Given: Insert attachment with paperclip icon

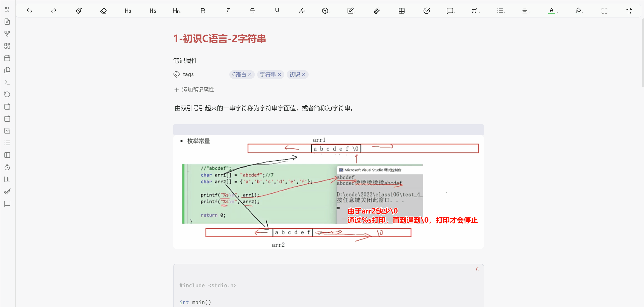Looking at the screenshot, I should (x=377, y=11).
